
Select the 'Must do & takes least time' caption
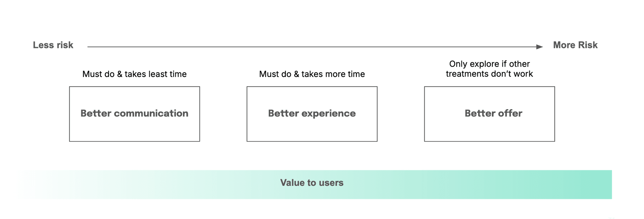pyautogui.click(x=135, y=74)
